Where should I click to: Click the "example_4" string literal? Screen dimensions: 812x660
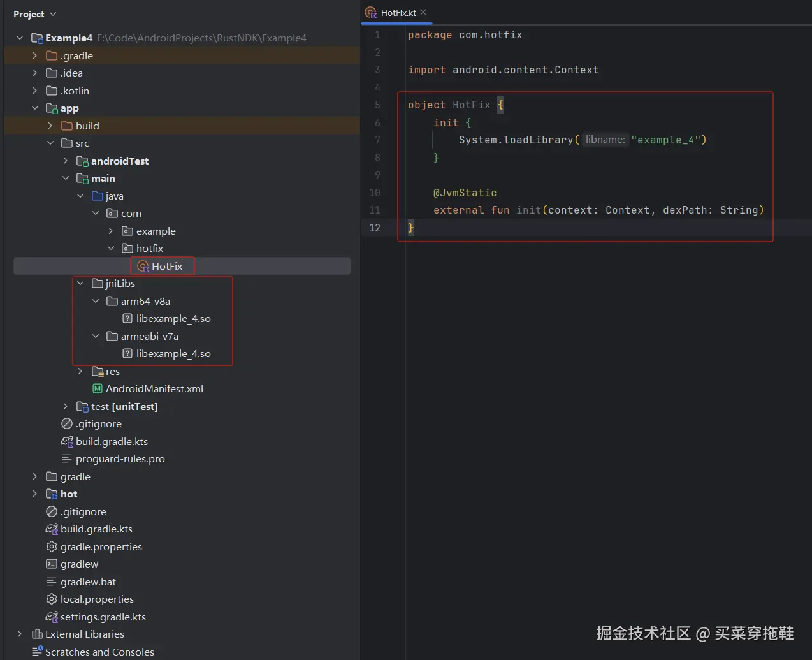point(666,140)
